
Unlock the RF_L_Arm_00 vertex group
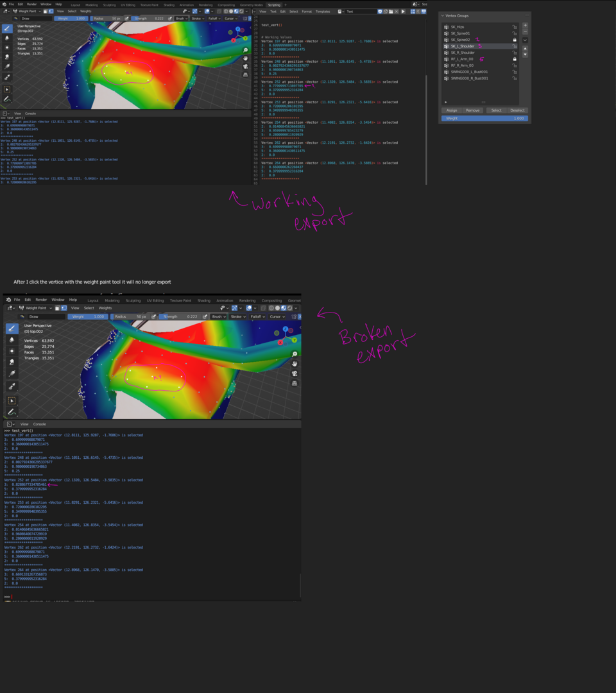coord(515,59)
